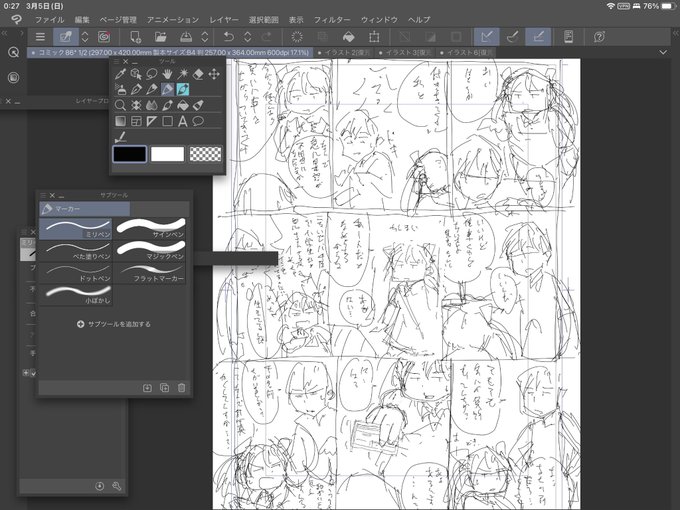
Task: Create a new canvas from the command bar
Action: [135, 37]
